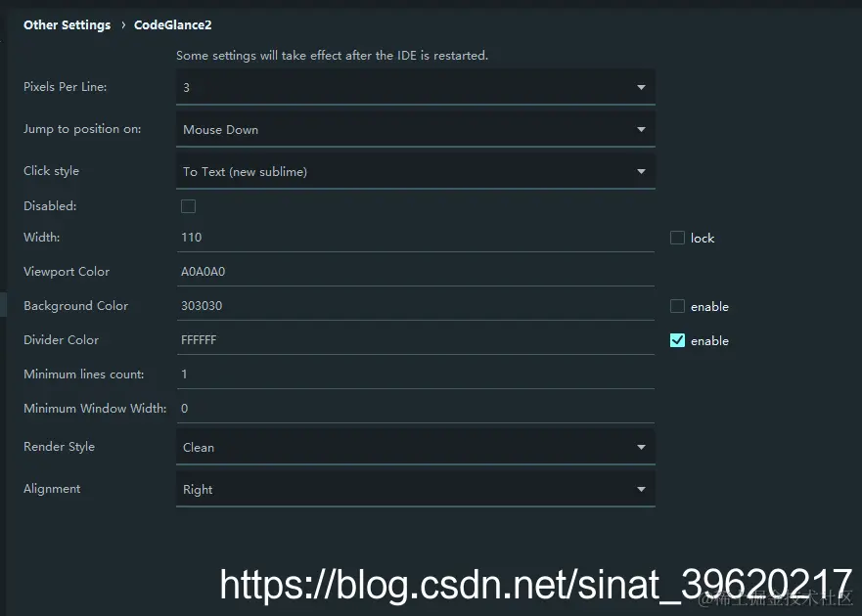Open the Click style dropdown
862x616 pixels.
416,171
